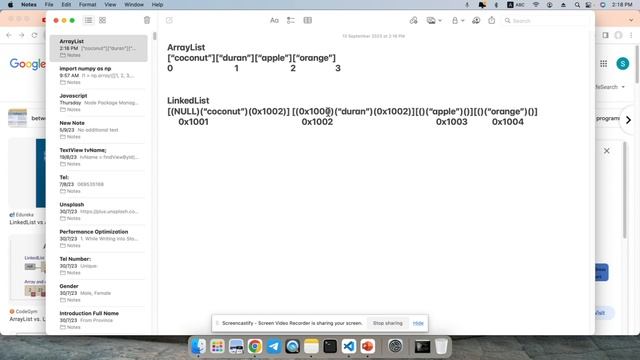Open QuickTime Player from the Dock
Viewport: 640px width, 360px height.
coord(292,346)
